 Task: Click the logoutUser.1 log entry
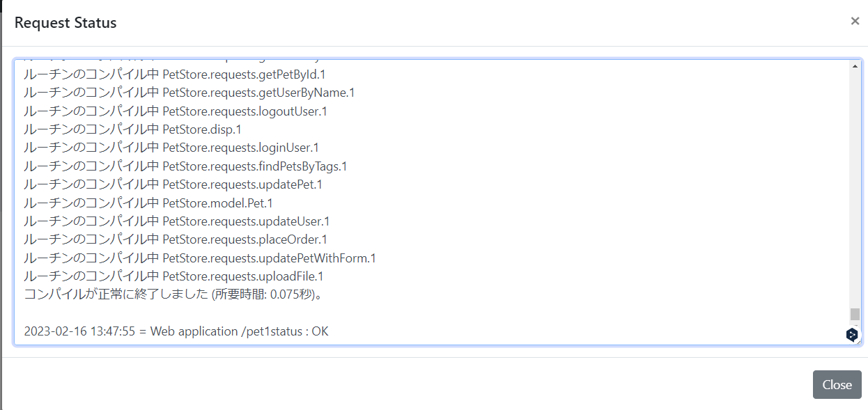(175, 111)
